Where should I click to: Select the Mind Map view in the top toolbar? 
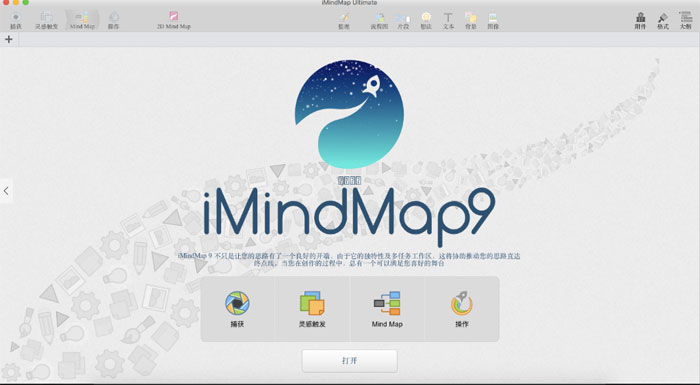pyautogui.click(x=82, y=20)
